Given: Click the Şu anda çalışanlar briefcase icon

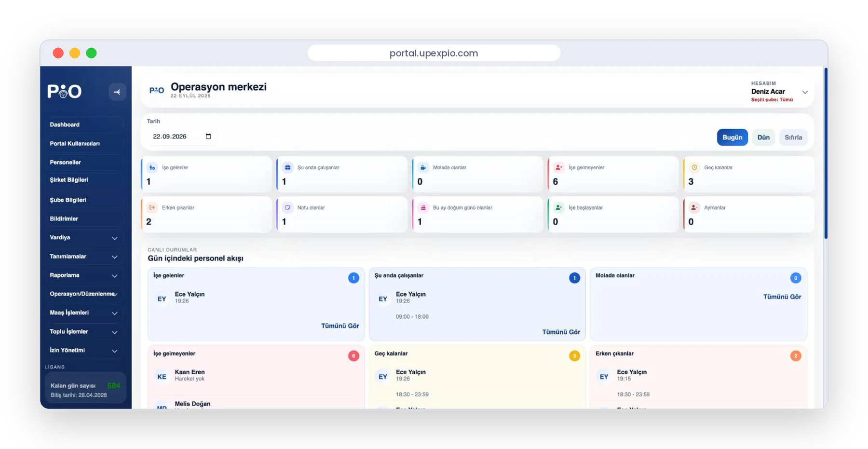Looking at the screenshot, I should tap(288, 167).
